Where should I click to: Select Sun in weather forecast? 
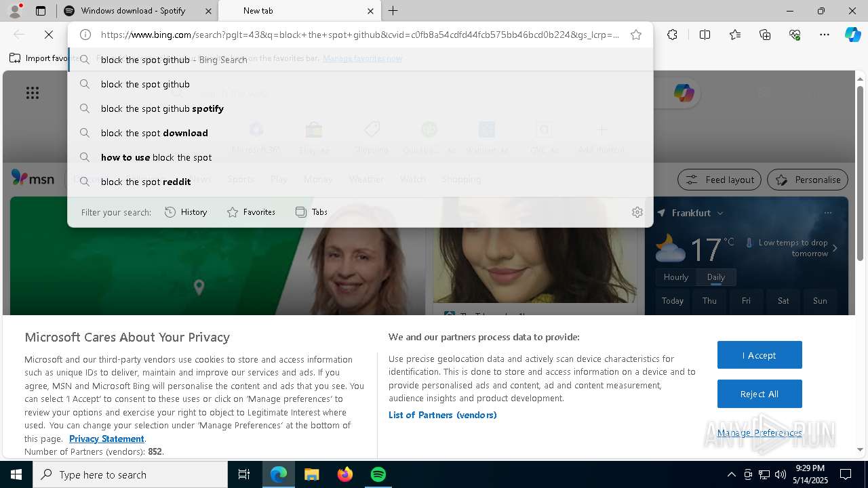tap(820, 301)
